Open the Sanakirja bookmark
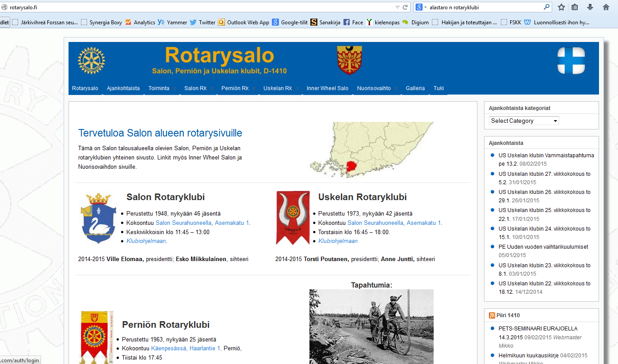 point(325,22)
